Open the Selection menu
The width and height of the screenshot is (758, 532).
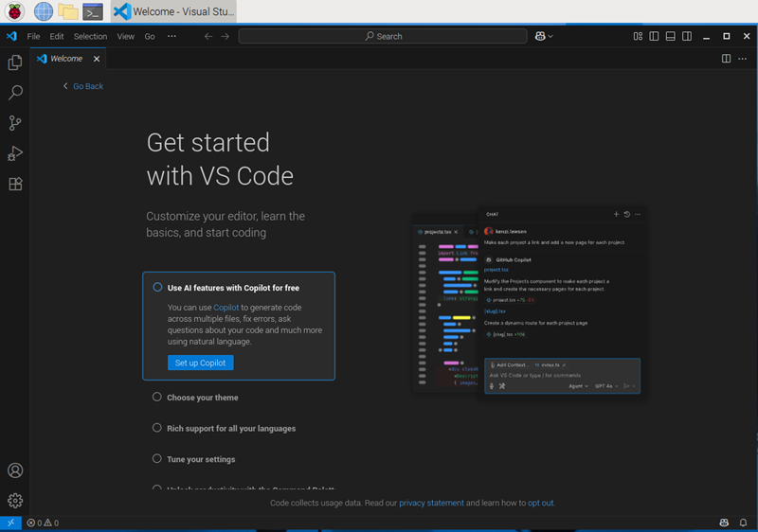click(90, 36)
